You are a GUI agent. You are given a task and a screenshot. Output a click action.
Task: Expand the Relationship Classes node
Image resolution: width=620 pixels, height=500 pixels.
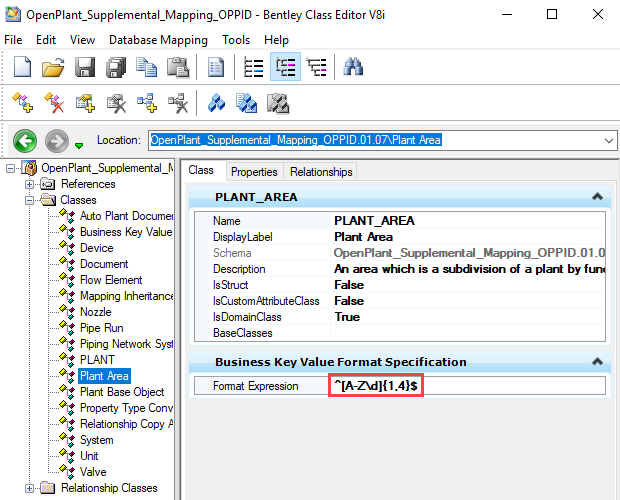(29, 489)
